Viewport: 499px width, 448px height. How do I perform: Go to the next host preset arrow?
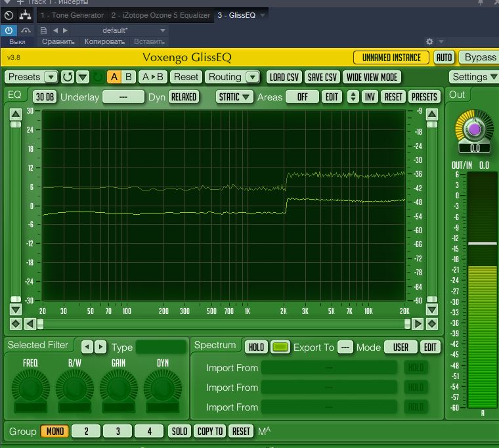pos(65,31)
